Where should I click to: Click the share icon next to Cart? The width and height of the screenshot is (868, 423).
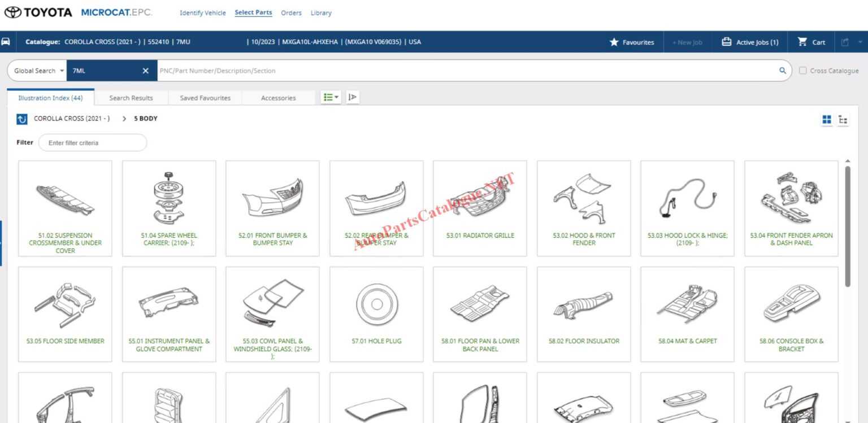pos(844,41)
